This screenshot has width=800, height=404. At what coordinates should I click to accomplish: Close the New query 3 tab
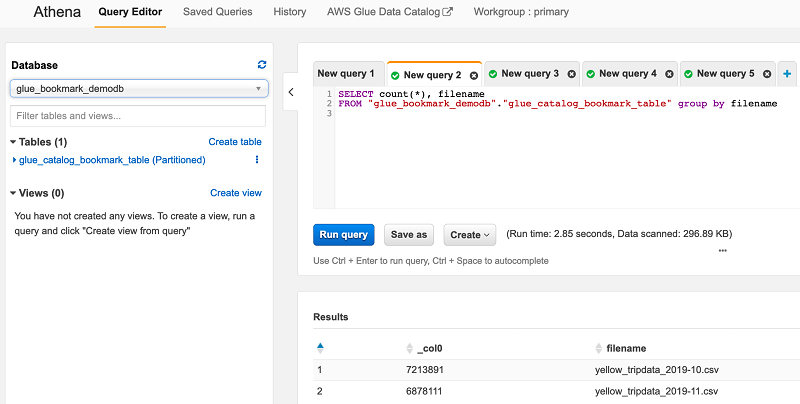[572, 74]
